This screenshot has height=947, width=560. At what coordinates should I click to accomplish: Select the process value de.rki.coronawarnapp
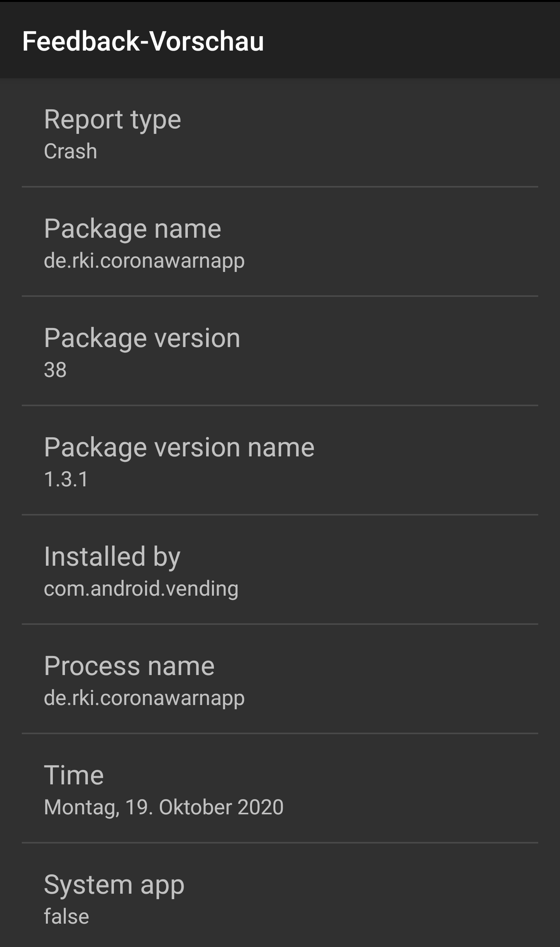pos(144,698)
